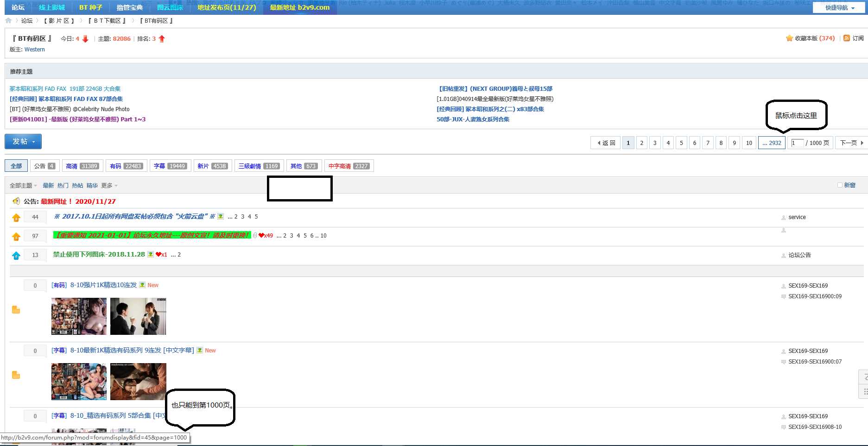
Task: Click the folder icon of the first normal thread
Action: 16,310
